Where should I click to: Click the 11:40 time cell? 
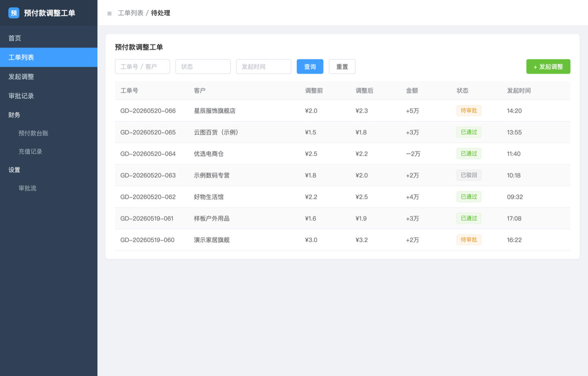[x=514, y=154]
